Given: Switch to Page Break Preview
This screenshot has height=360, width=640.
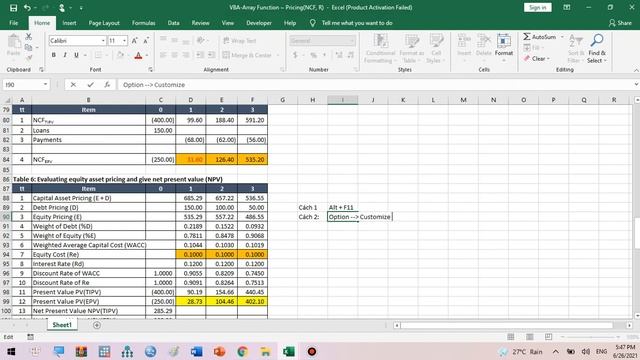Looking at the screenshot, I should tap(549, 337).
